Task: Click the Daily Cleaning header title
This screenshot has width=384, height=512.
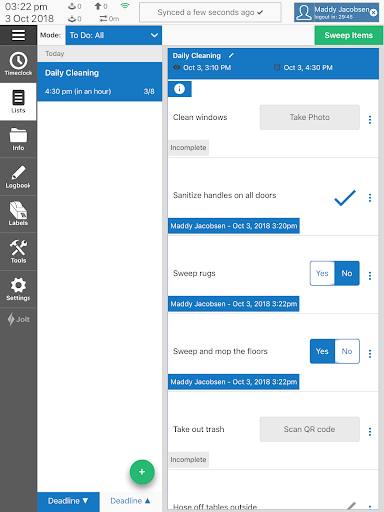Action: coord(197,56)
